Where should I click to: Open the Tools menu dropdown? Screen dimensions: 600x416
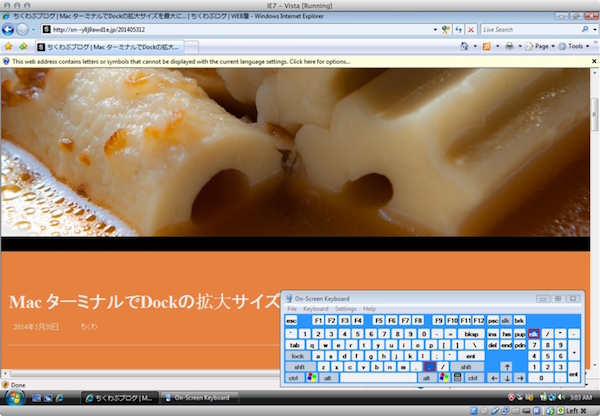[574, 46]
